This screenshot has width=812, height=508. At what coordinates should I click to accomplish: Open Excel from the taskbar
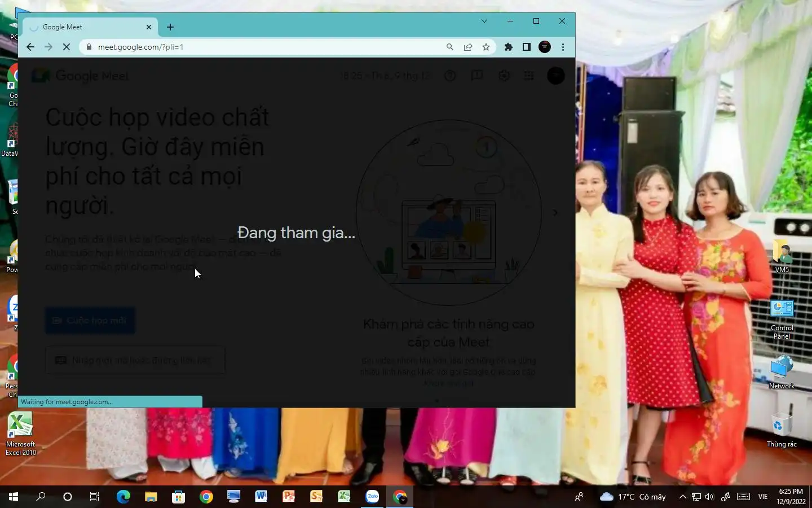coord(344,497)
